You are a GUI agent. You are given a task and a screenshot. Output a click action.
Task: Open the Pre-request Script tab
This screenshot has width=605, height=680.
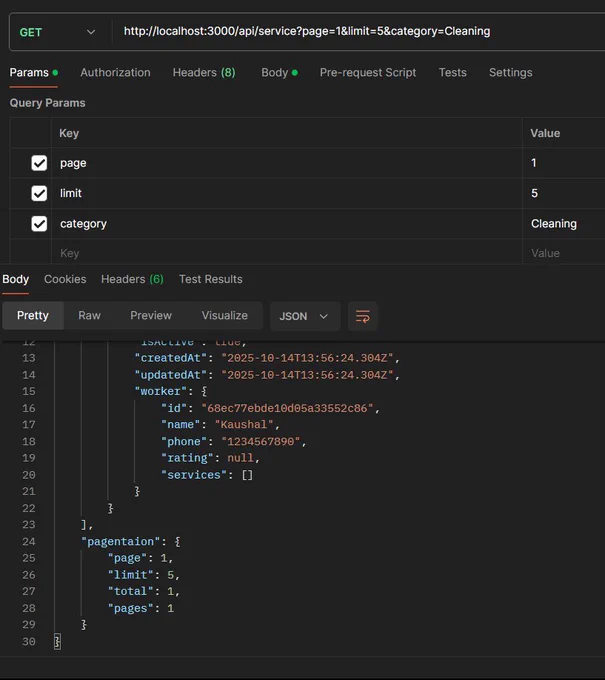pos(368,72)
